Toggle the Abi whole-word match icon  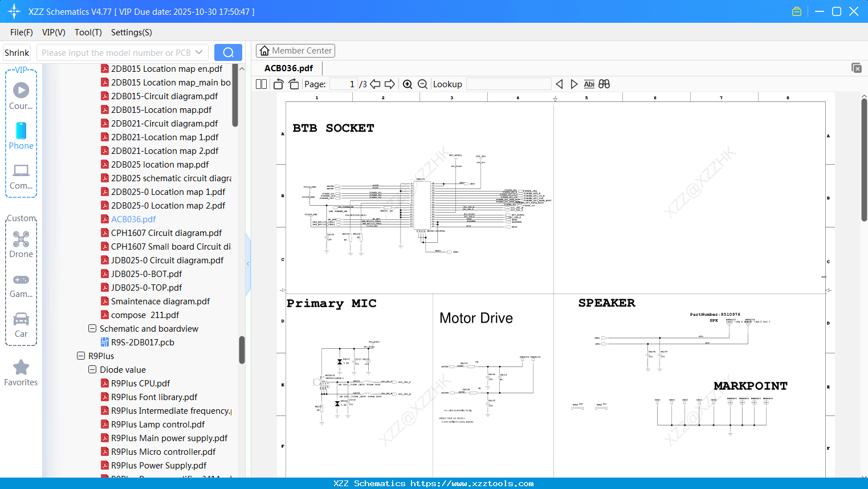[589, 84]
